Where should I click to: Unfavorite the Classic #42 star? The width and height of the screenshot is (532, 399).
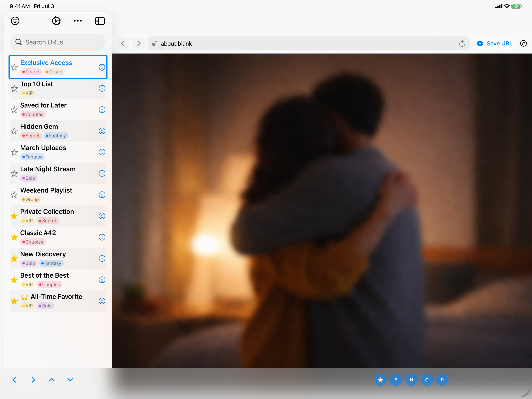click(14, 237)
